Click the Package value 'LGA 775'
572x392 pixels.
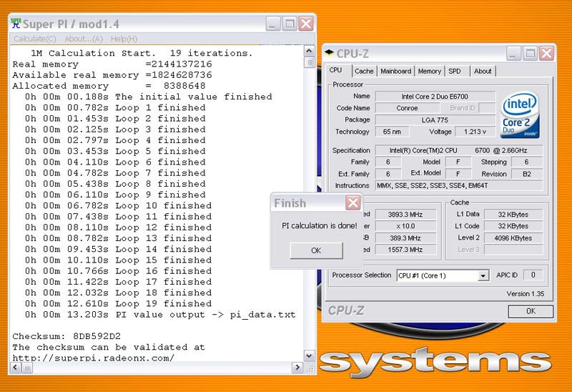[x=435, y=119]
